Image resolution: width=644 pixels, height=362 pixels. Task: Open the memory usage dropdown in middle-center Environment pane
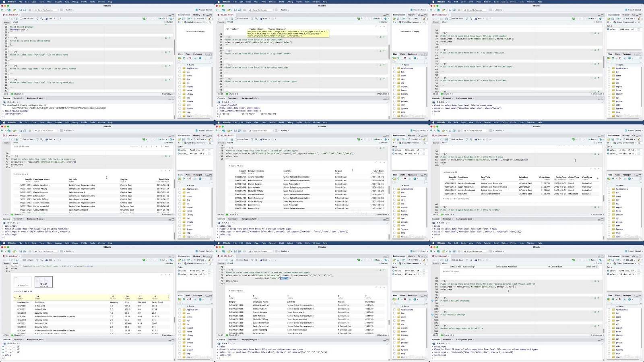[415, 139]
